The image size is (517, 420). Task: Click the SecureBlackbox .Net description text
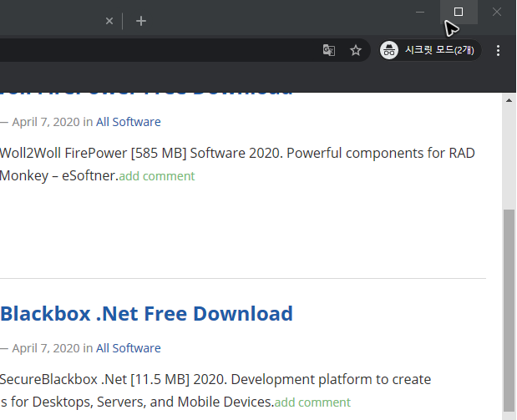click(x=215, y=391)
